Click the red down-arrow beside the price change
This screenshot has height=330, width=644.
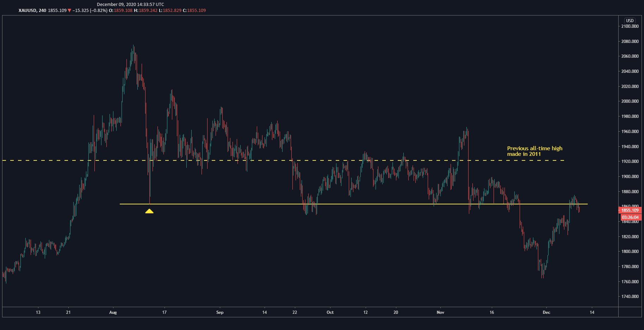pyautogui.click(x=69, y=10)
